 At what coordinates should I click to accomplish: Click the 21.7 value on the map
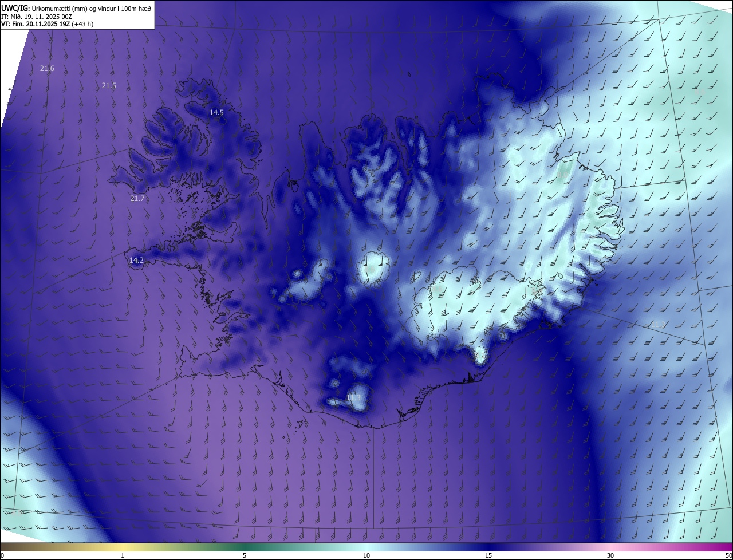click(137, 199)
